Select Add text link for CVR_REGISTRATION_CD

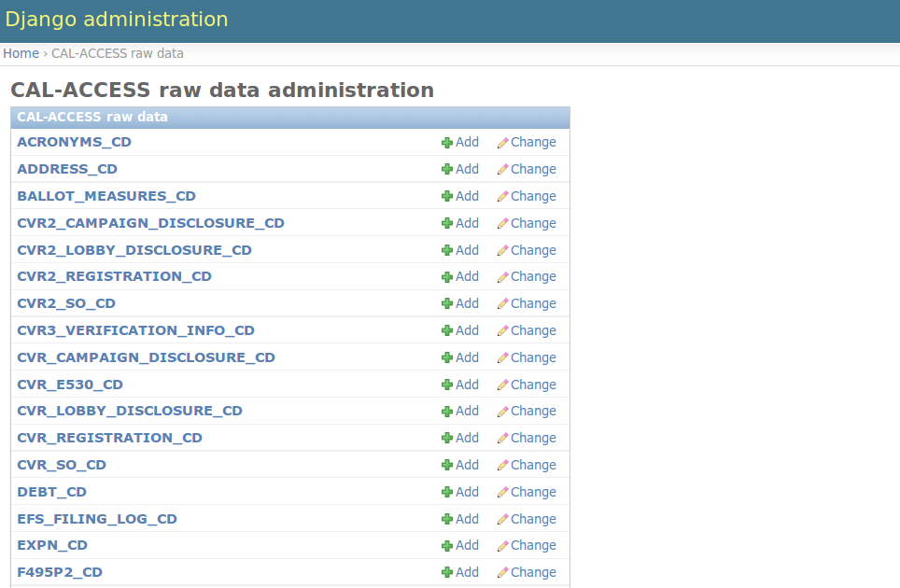tap(467, 438)
